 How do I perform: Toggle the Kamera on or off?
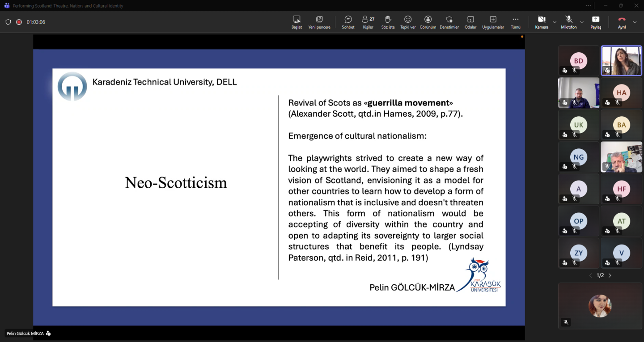click(x=542, y=21)
